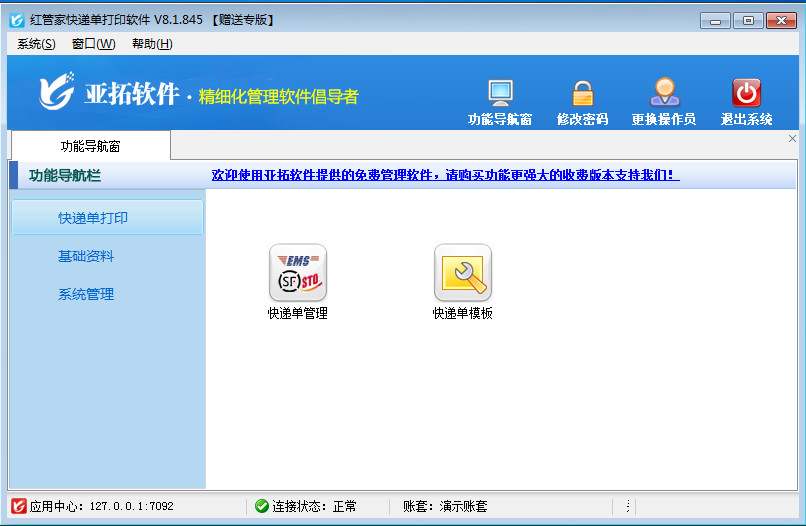Click the app icon in title bar
The height and width of the screenshot is (526, 806).
coord(16,20)
